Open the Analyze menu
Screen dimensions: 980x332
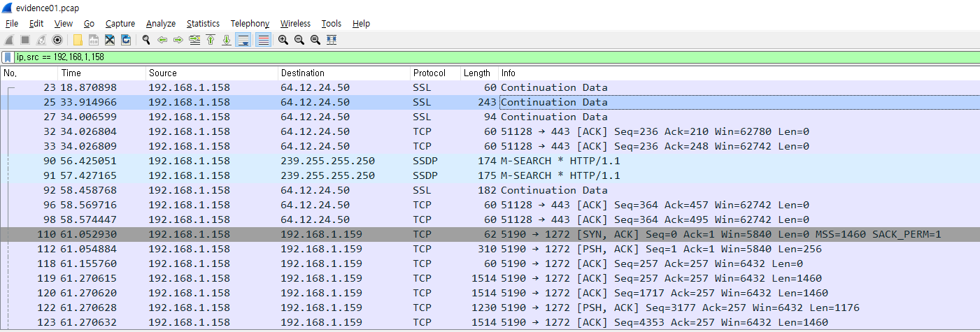click(x=161, y=24)
